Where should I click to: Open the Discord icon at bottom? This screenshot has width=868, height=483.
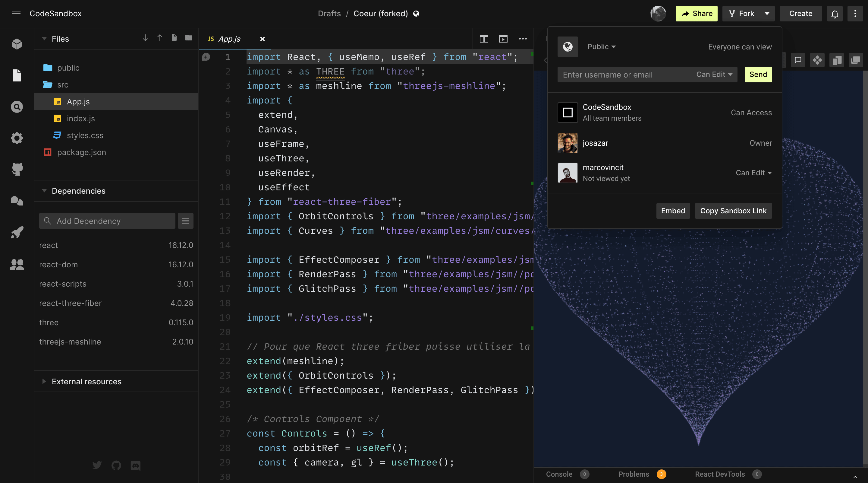135,466
